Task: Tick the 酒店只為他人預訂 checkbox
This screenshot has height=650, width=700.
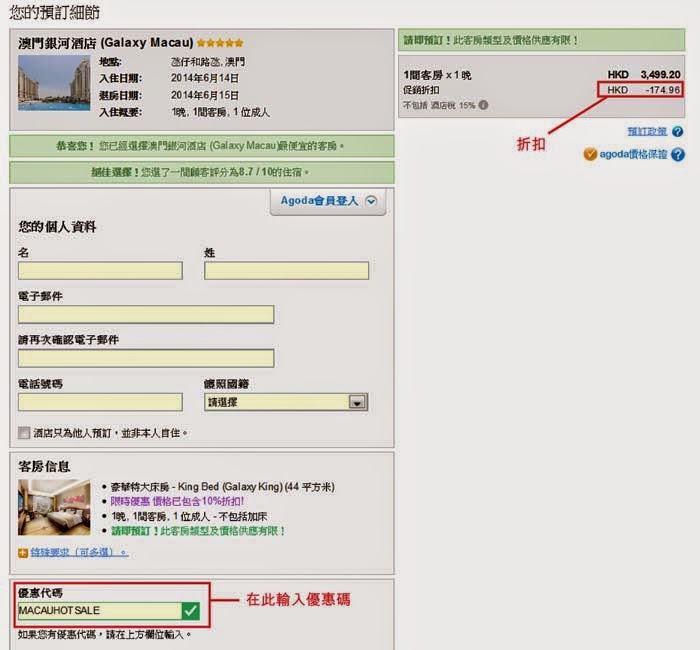Action: [x=24, y=433]
